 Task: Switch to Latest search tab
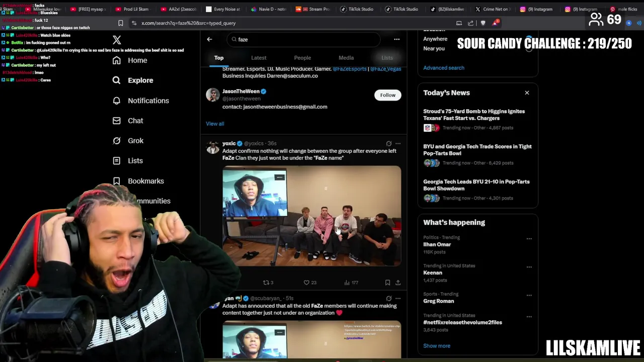(x=259, y=58)
